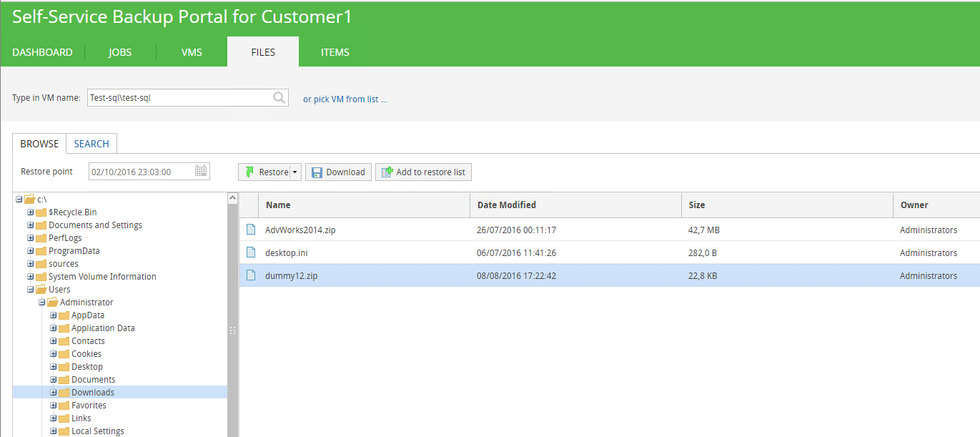Focus the VM name input field
The width and height of the screenshot is (980, 437).
[x=187, y=98]
